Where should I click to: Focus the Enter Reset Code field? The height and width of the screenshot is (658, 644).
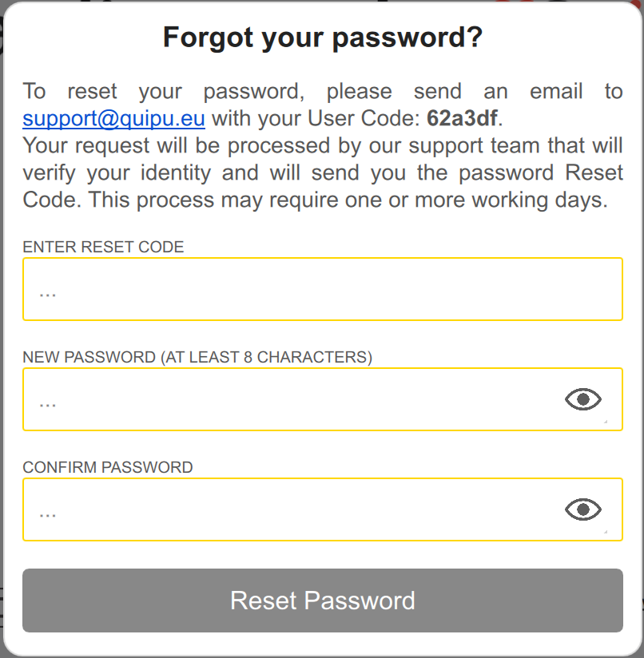click(x=322, y=289)
